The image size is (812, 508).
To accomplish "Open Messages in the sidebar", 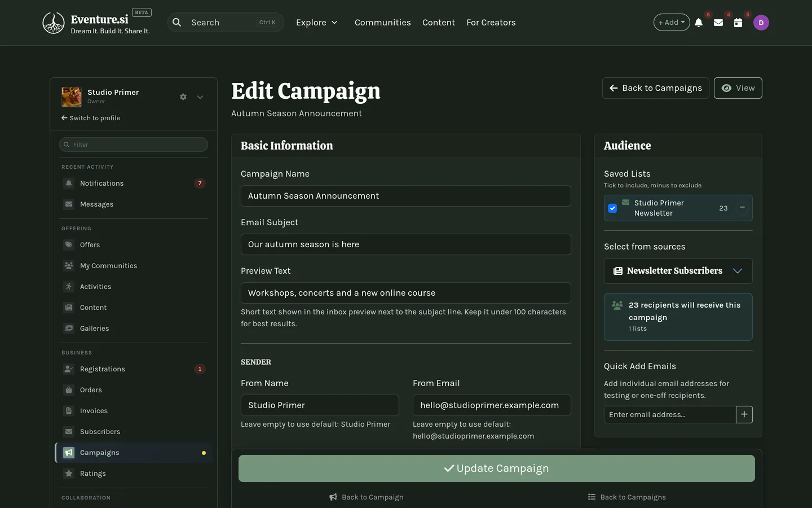I will coord(134,204).
